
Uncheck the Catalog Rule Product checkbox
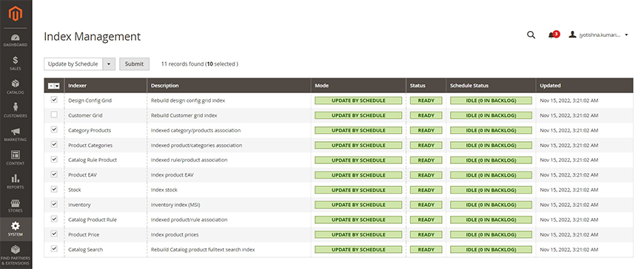54,159
